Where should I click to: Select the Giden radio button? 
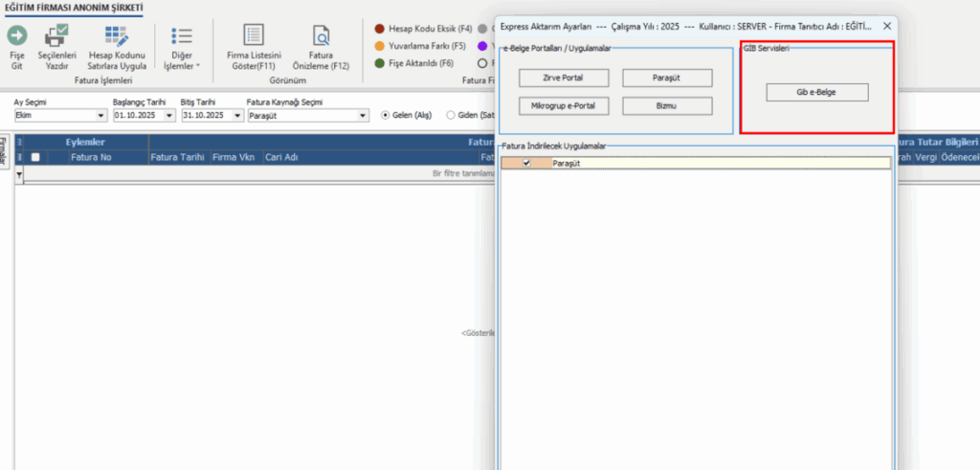(x=451, y=115)
